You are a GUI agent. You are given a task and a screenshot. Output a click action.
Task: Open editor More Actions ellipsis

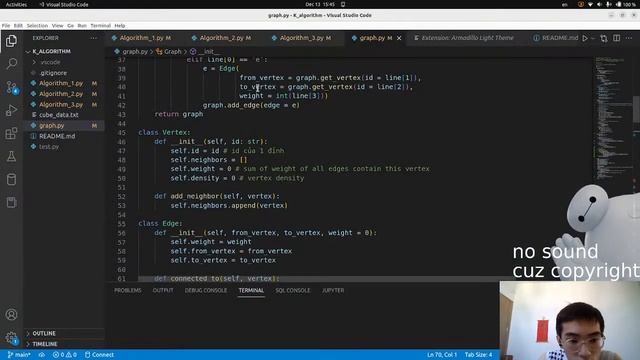pyautogui.click(x=629, y=38)
